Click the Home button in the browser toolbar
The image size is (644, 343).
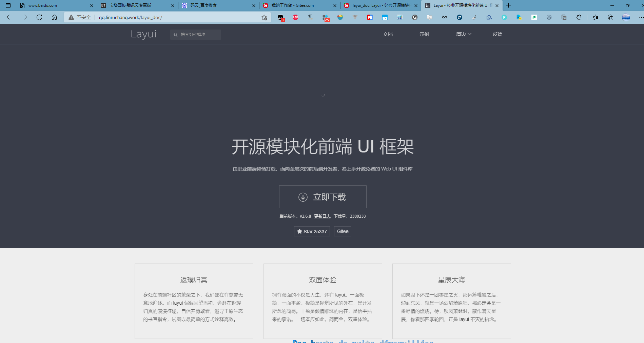coord(54,17)
